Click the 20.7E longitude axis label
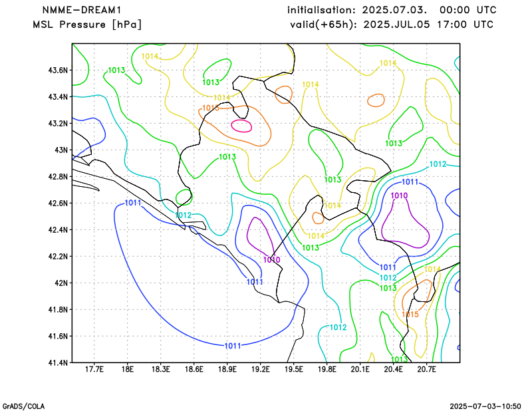This screenshot has height=411, width=532. point(426,369)
